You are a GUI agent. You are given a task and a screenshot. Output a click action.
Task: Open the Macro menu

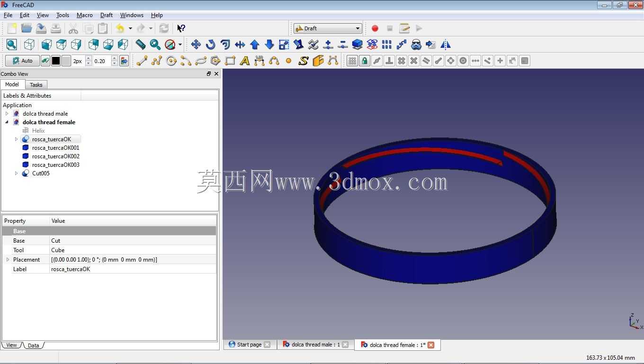coord(84,15)
